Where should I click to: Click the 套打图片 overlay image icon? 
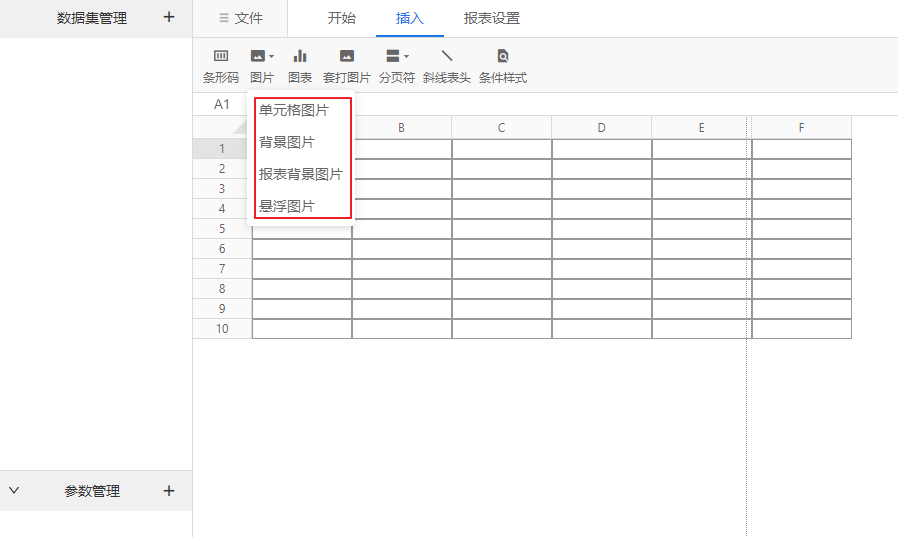click(346, 56)
